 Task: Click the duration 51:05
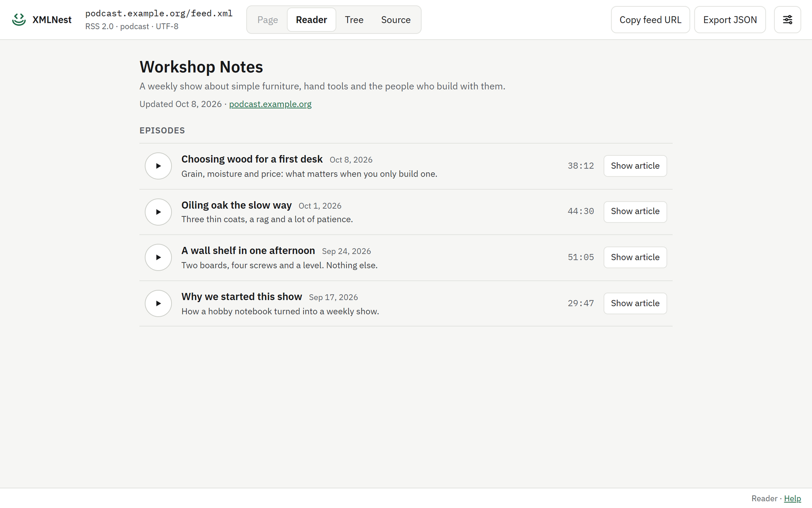pos(581,257)
